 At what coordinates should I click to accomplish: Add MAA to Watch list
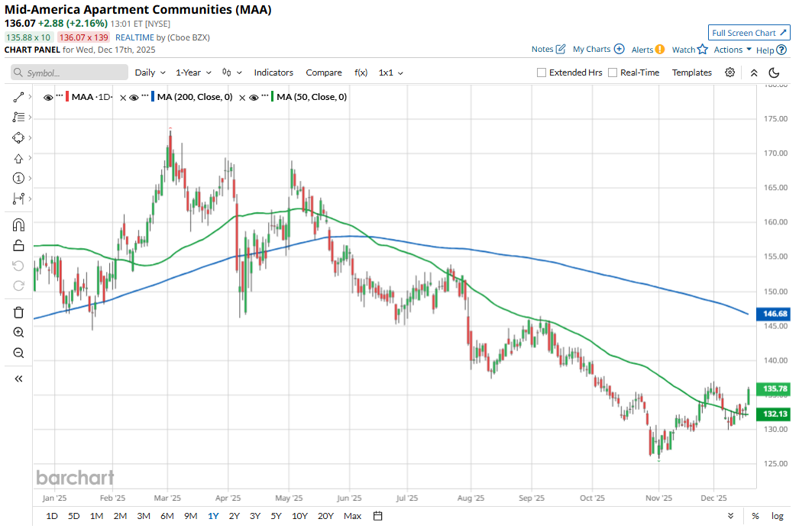[x=690, y=50]
